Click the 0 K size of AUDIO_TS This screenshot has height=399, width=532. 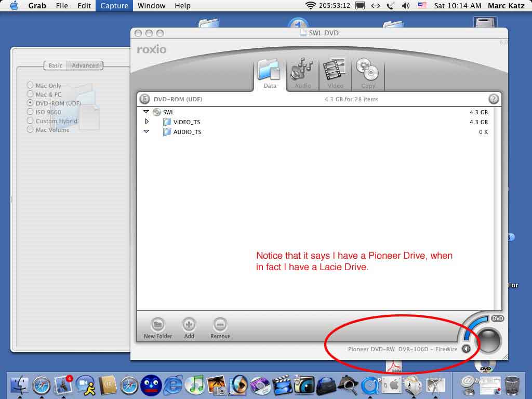coord(483,132)
